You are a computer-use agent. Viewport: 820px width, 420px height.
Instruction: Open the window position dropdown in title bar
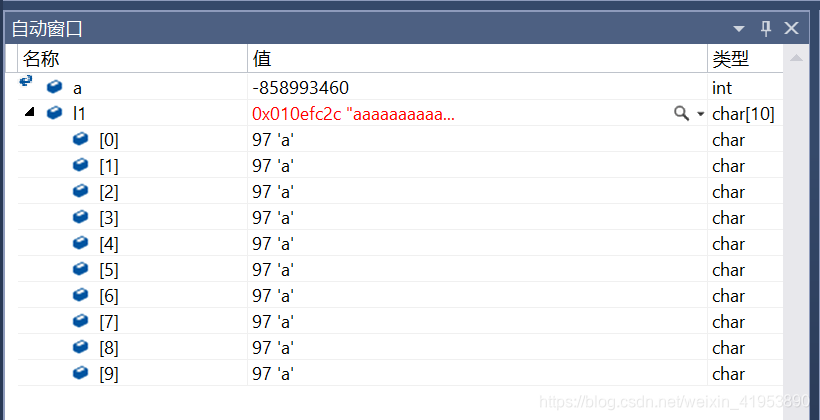(x=739, y=29)
